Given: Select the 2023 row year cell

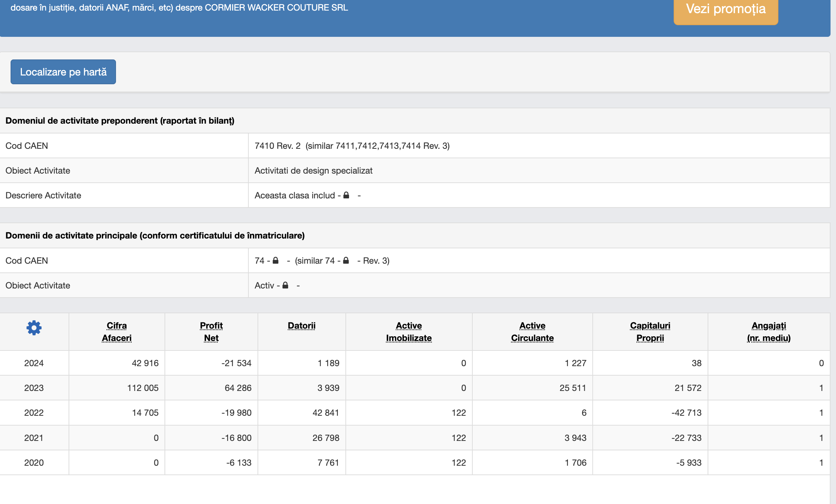Looking at the screenshot, I should pos(34,388).
